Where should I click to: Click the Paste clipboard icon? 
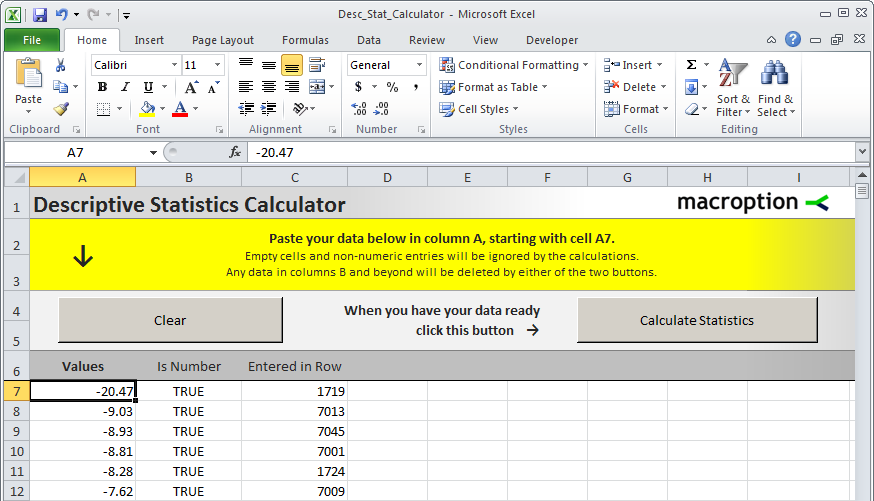[x=28, y=74]
